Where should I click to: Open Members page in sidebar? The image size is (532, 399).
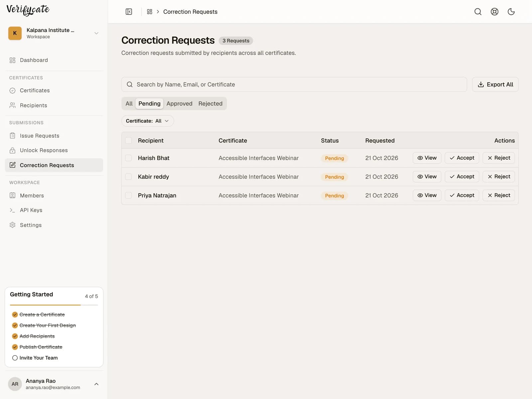(x=54, y=196)
